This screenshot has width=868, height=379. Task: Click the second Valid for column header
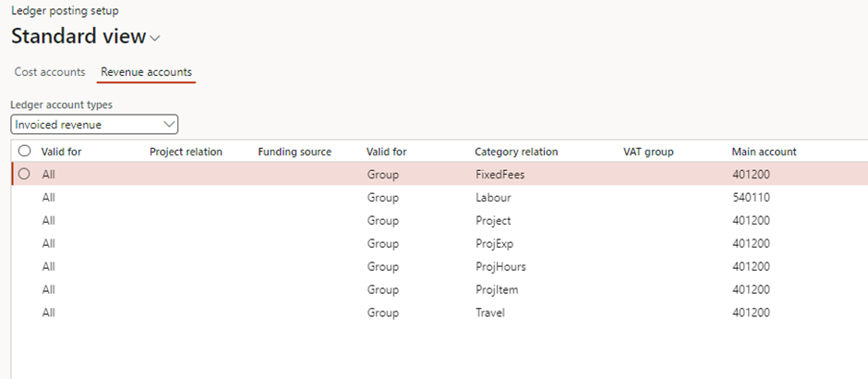[x=386, y=152]
